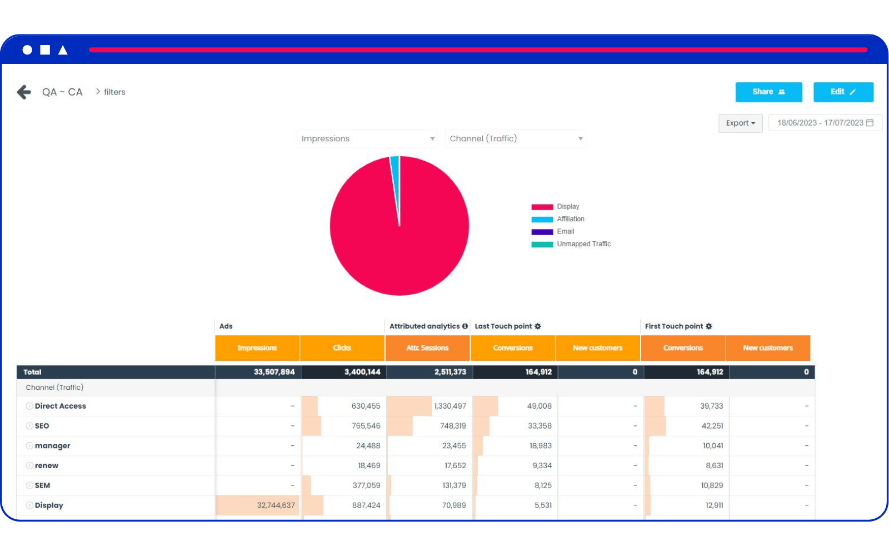Click the Unmapped Traffic legend color swatch

tap(541, 244)
